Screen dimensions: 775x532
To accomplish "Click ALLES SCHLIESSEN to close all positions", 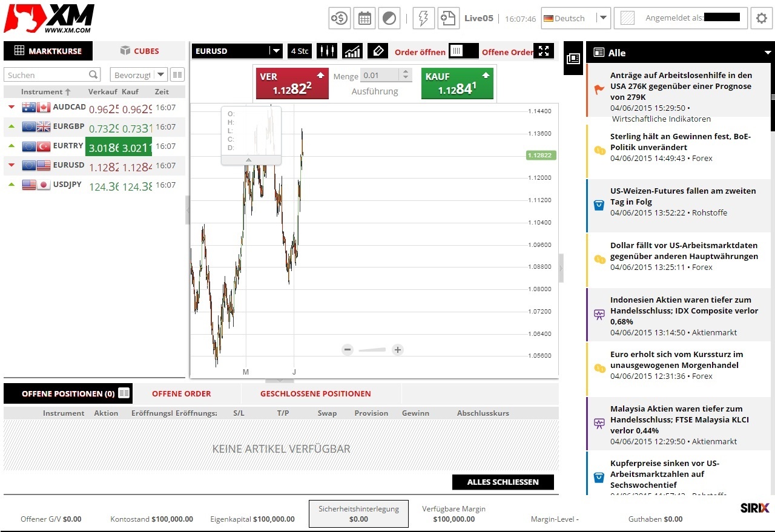I will (503, 482).
